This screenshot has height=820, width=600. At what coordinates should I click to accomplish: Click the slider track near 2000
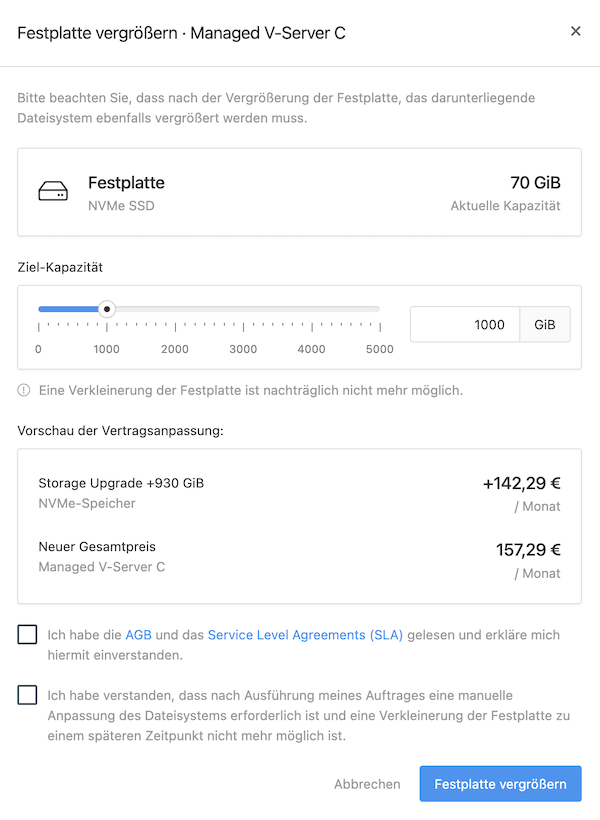[x=175, y=309]
